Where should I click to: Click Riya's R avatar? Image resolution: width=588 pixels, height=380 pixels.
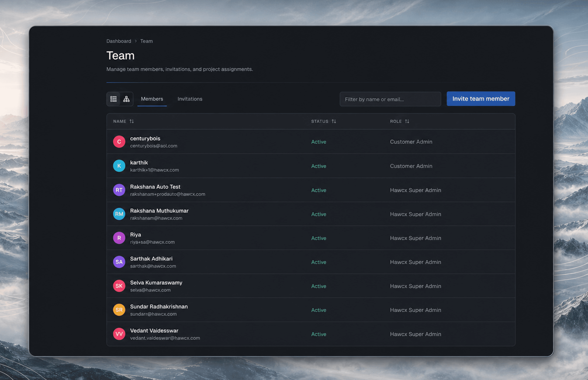tap(119, 238)
